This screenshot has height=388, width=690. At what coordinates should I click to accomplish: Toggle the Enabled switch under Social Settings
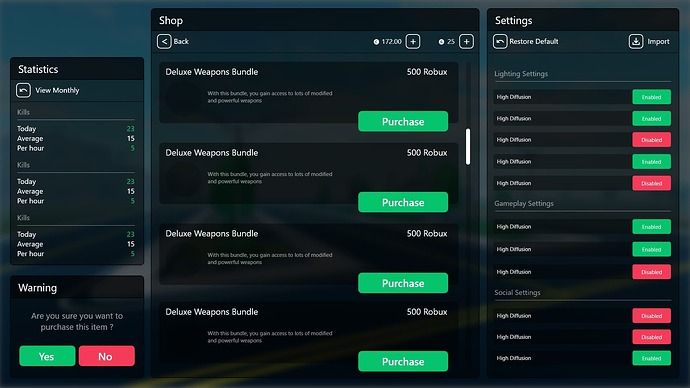[651, 358]
